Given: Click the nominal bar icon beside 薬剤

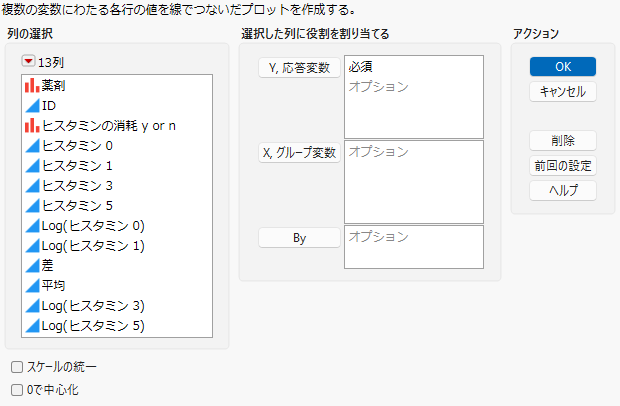Looking at the screenshot, I should (32, 85).
